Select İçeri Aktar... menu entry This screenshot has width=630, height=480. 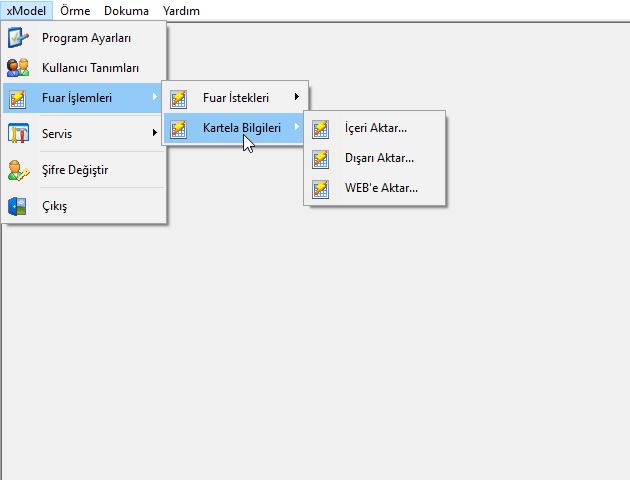coord(375,128)
